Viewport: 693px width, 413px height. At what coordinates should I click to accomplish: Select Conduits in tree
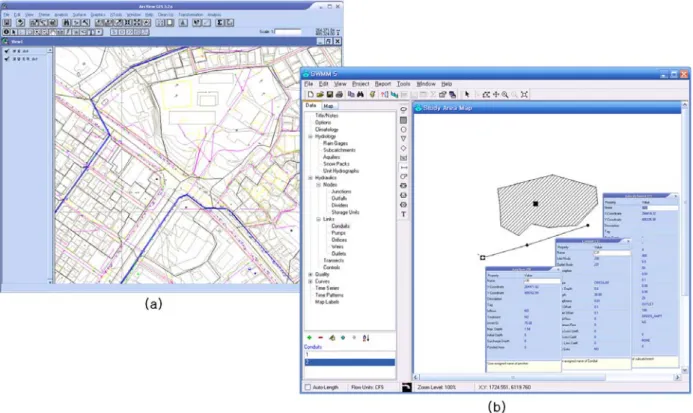(x=340, y=226)
